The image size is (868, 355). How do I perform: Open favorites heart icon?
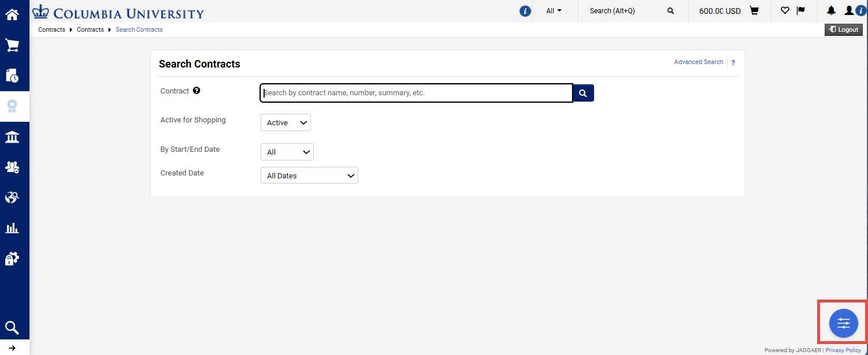point(785,11)
